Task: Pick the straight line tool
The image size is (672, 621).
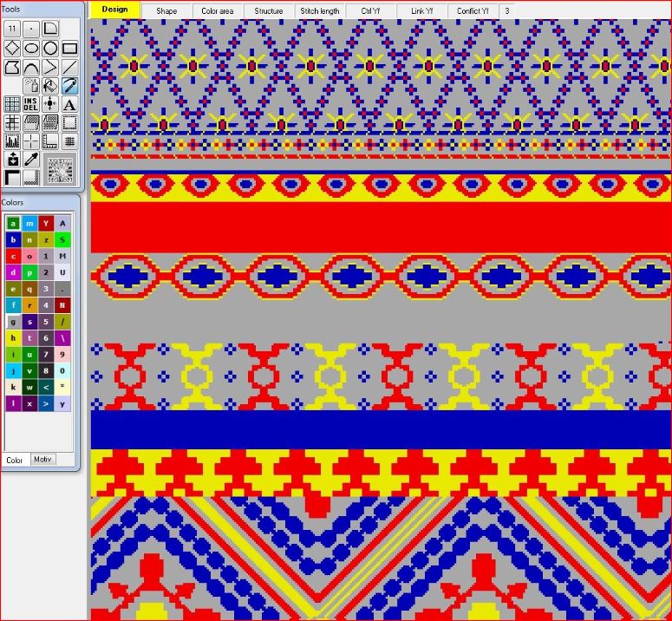Action: [x=69, y=68]
